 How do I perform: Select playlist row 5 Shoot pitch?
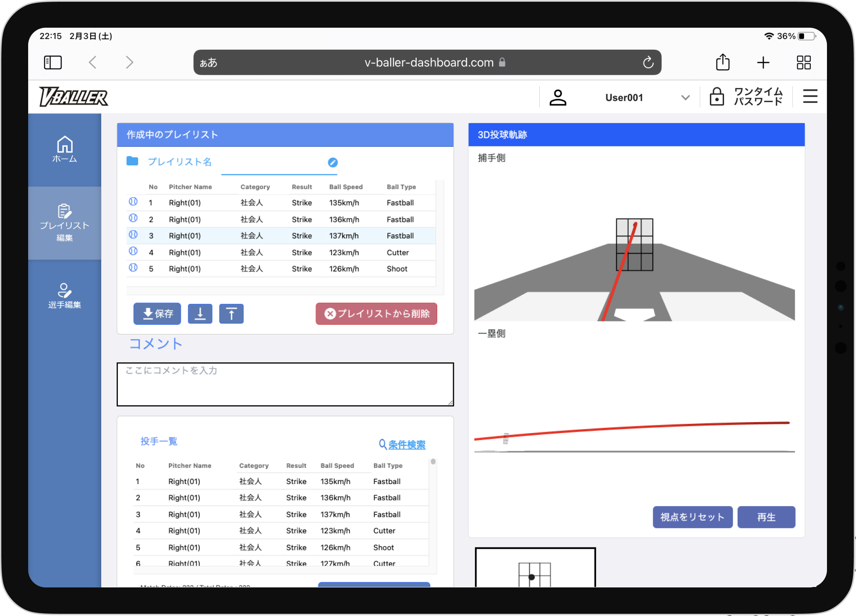tap(281, 269)
